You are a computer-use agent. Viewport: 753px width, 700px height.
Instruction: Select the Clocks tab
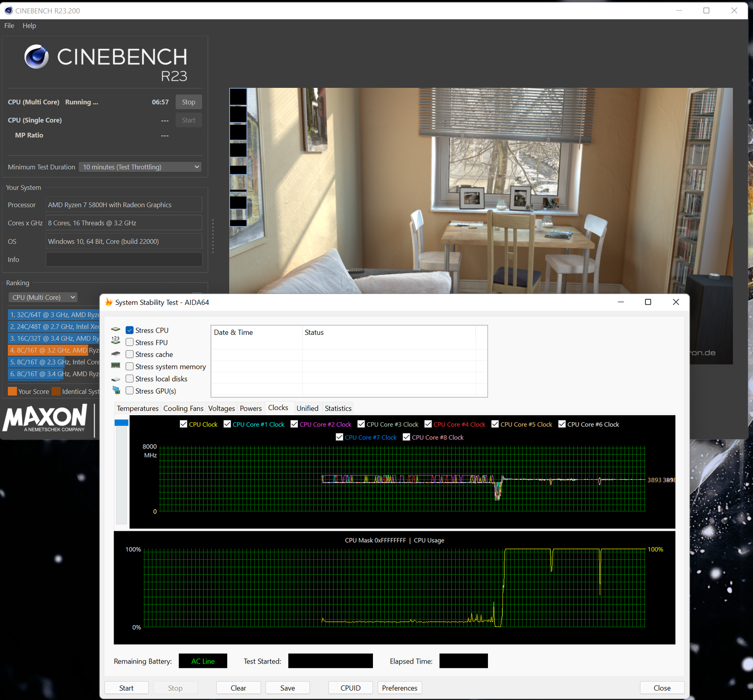(x=278, y=408)
